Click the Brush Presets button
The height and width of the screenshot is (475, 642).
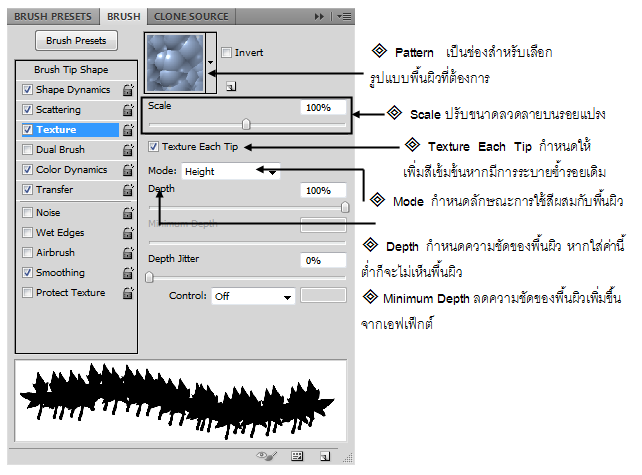[76, 41]
